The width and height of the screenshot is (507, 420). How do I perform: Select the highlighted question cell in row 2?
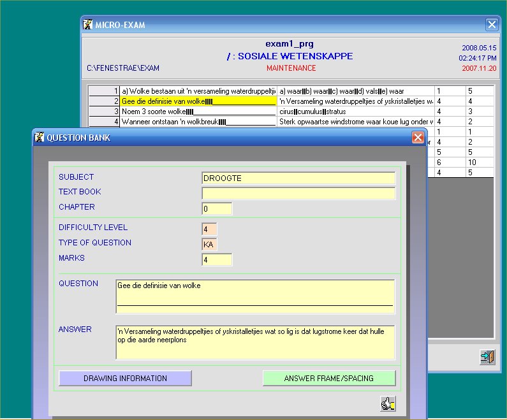tap(198, 101)
